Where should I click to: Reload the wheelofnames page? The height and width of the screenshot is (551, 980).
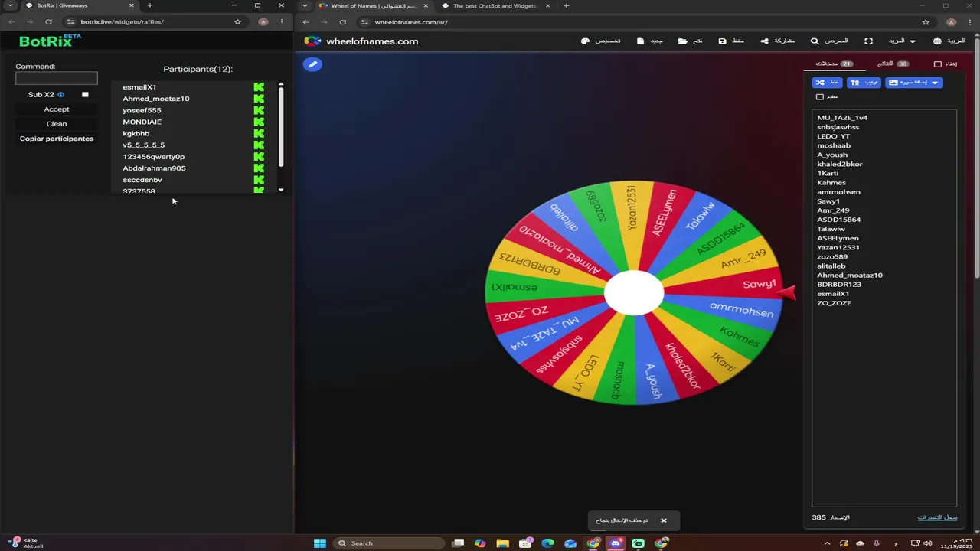(x=342, y=22)
